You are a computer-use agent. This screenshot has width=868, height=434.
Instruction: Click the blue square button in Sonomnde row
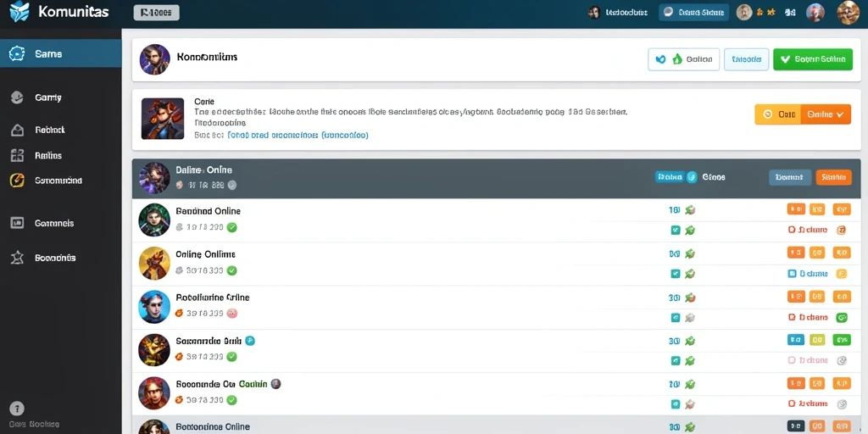(x=796, y=340)
